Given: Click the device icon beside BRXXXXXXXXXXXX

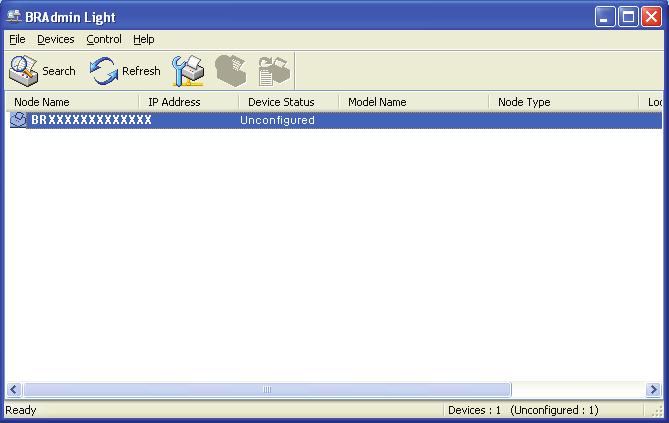Looking at the screenshot, I should click(18, 120).
